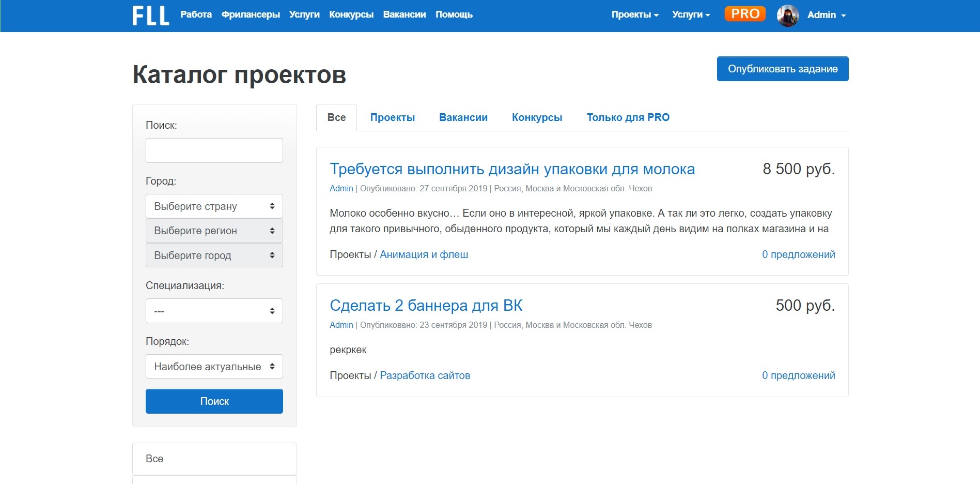Open the Проекты dropdown in the navbar
This screenshot has height=484, width=980.
(x=635, y=15)
